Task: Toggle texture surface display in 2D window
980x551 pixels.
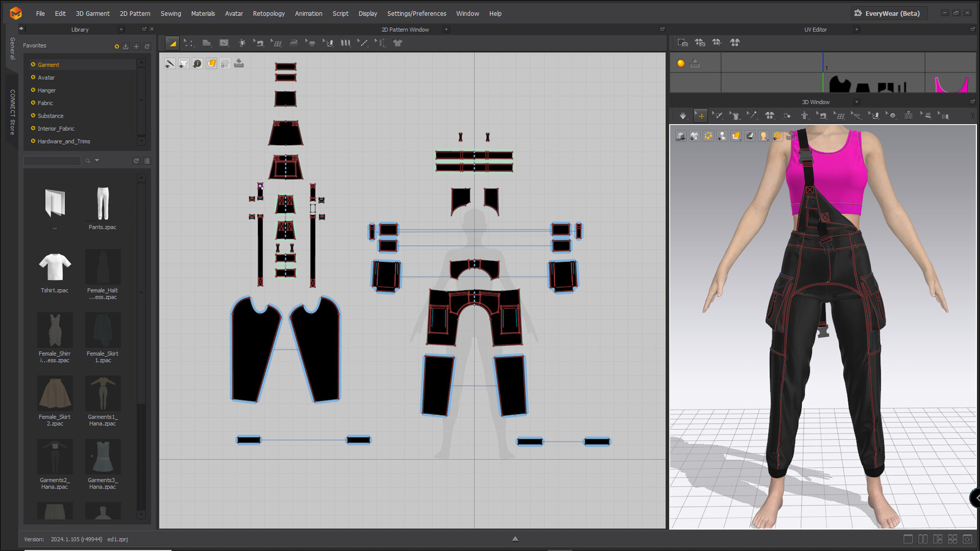Action: tap(211, 64)
